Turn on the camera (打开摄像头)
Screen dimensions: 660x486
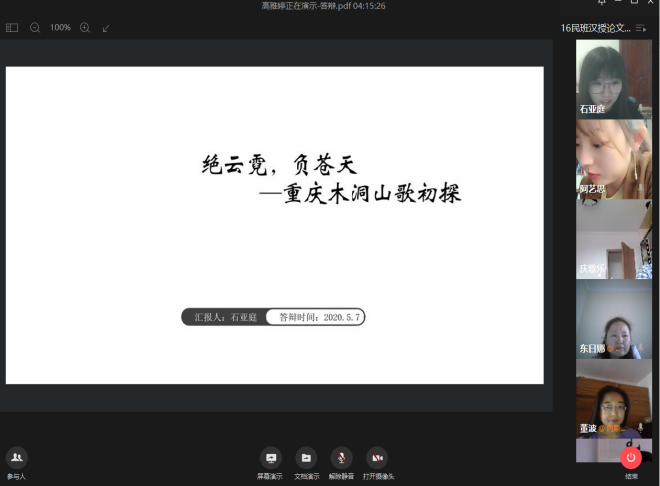click(377, 458)
